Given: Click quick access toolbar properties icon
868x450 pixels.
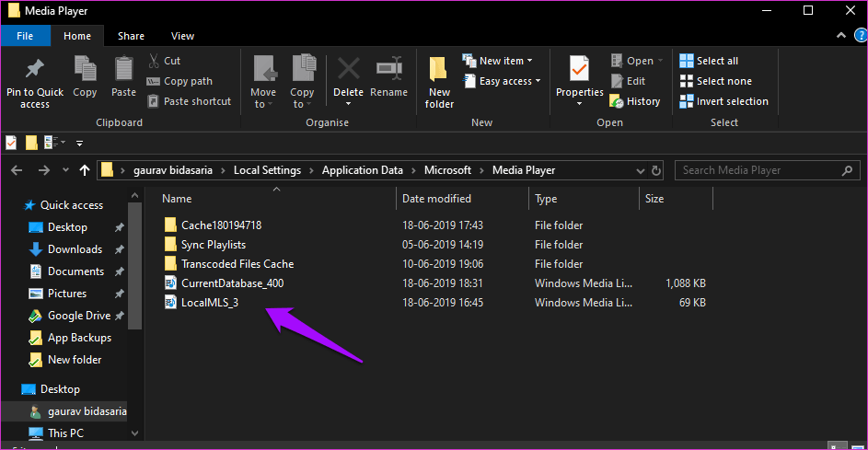Looking at the screenshot, I should click(11, 143).
